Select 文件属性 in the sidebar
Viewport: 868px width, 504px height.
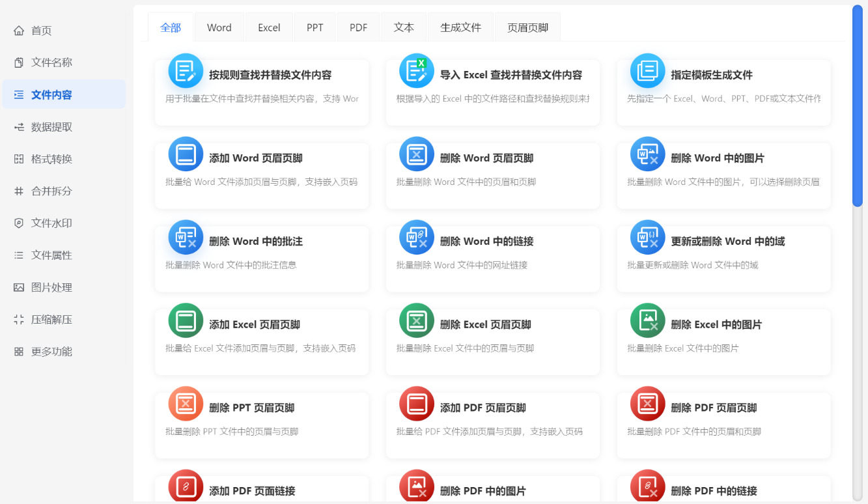pyautogui.click(x=64, y=255)
